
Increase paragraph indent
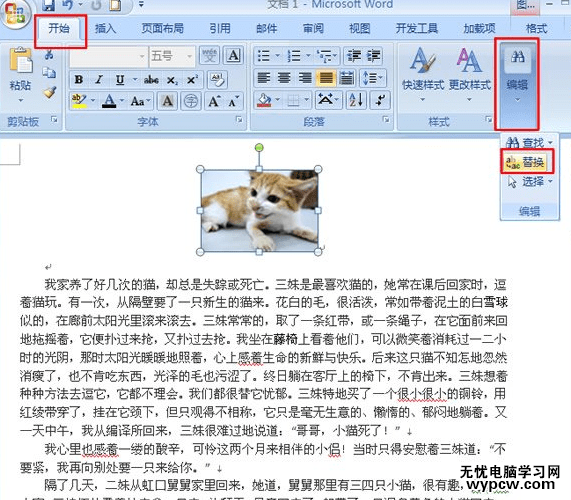click(x=373, y=56)
